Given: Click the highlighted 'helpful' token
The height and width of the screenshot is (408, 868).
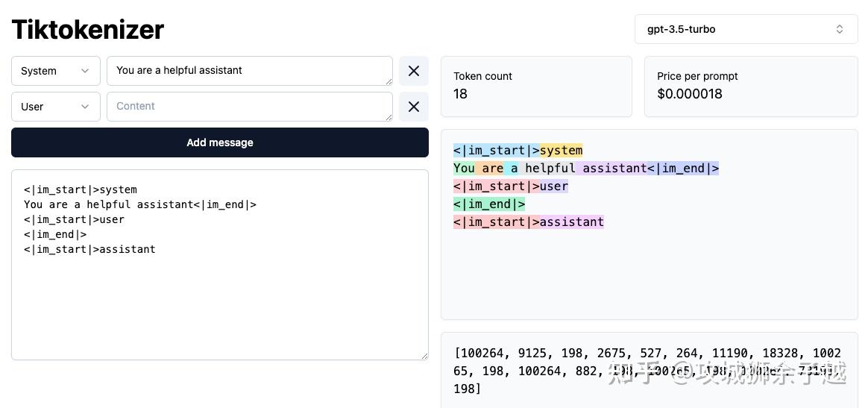Looking at the screenshot, I should (547, 169).
